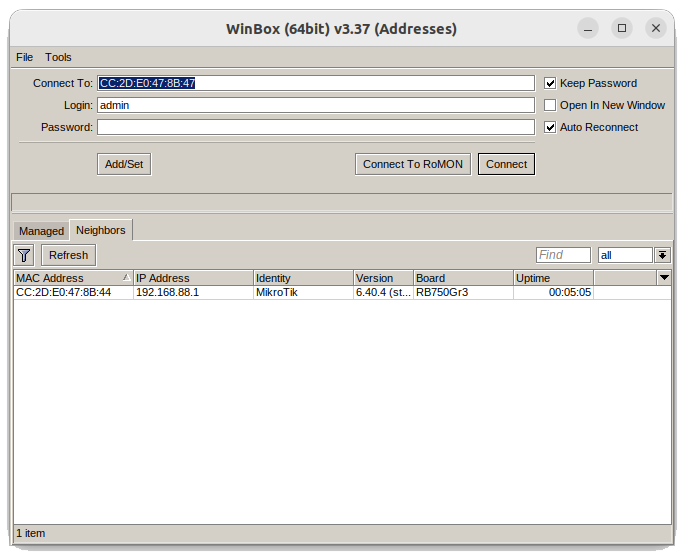Close the WinBox window
The width and height of the screenshot is (685, 559).
(x=656, y=28)
